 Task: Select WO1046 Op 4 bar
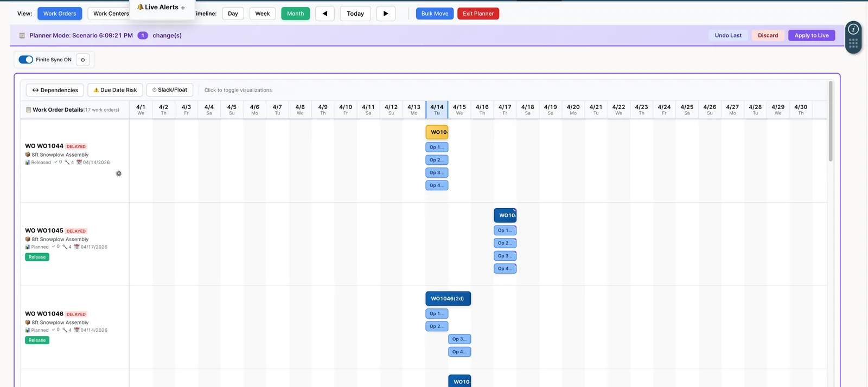[460, 352]
